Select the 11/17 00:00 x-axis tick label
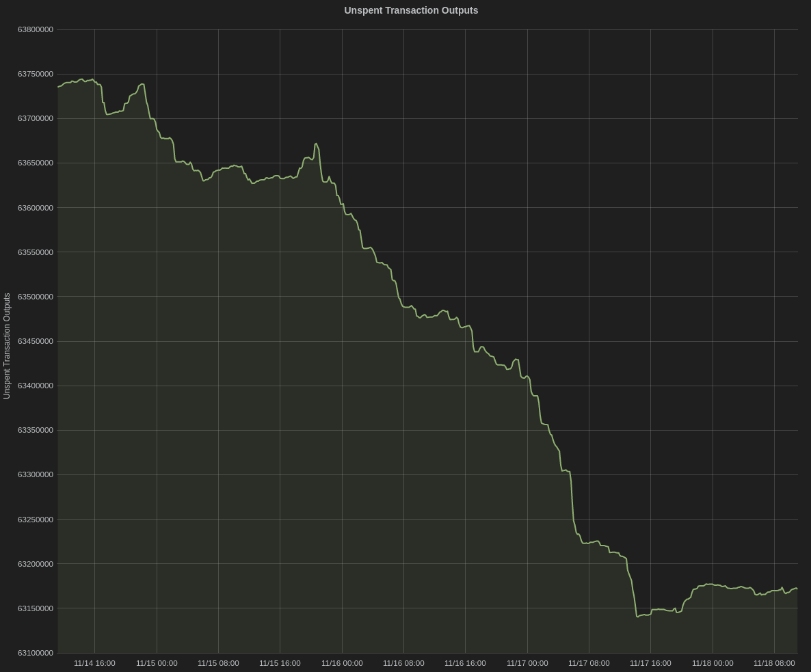Screen dimensions: 811x672 [x=527, y=663]
